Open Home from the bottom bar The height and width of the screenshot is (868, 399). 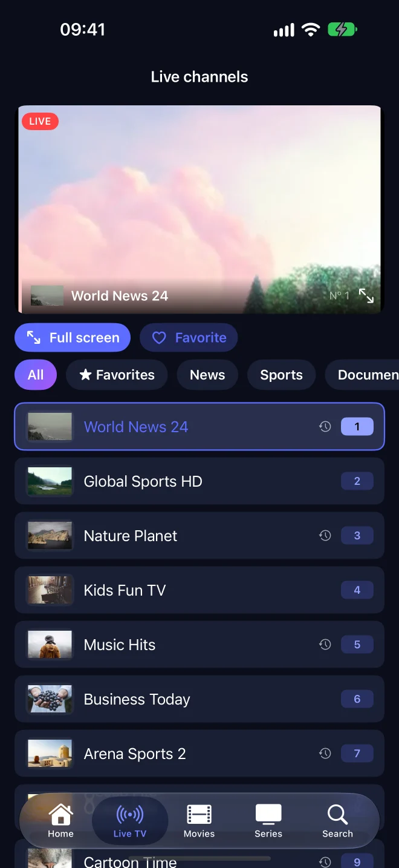click(60, 821)
